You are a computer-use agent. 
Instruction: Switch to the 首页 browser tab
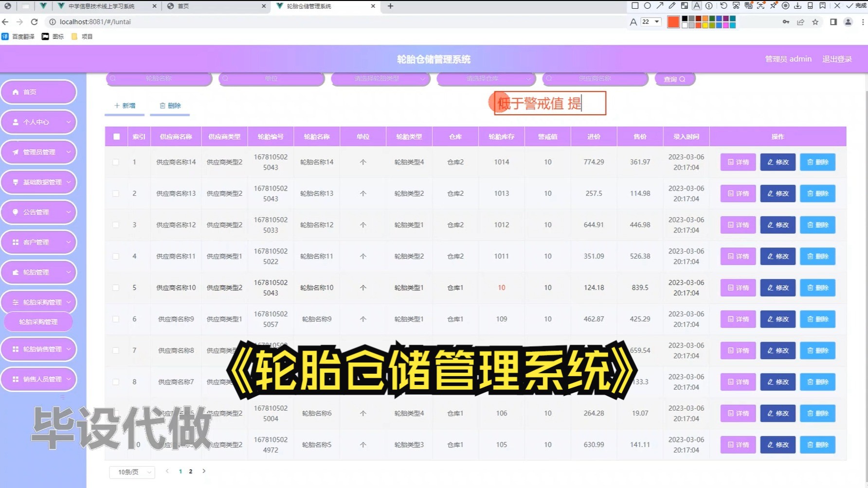(x=217, y=6)
